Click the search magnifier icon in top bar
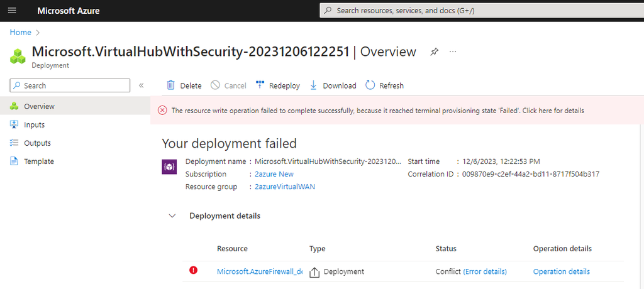This screenshot has width=644, height=289. [x=328, y=11]
